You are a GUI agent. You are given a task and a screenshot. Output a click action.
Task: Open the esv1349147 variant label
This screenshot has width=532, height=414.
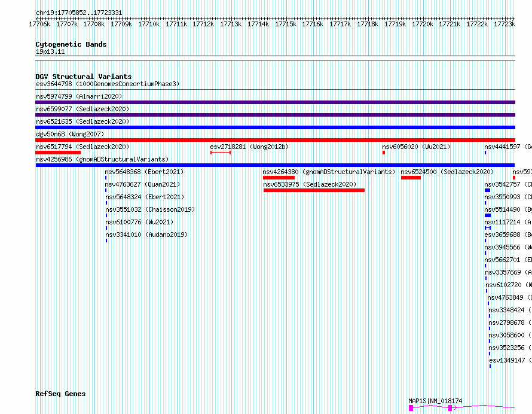[510, 360]
